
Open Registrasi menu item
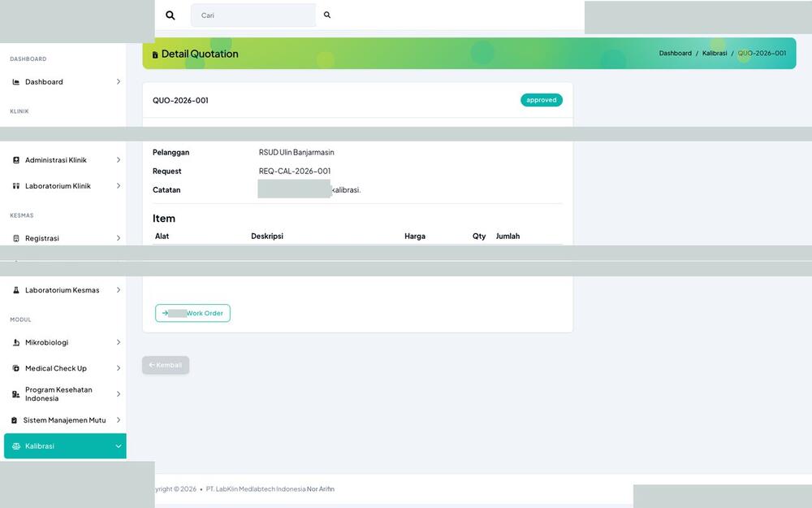[x=65, y=238]
